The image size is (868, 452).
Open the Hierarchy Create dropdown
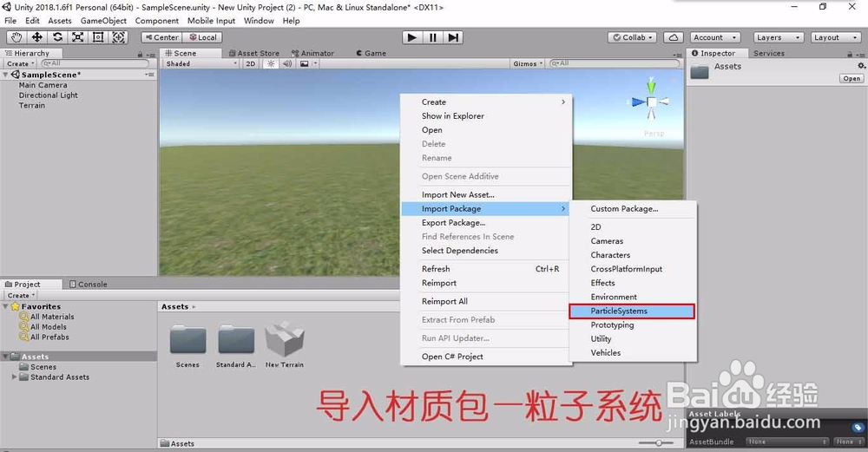tap(21, 63)
